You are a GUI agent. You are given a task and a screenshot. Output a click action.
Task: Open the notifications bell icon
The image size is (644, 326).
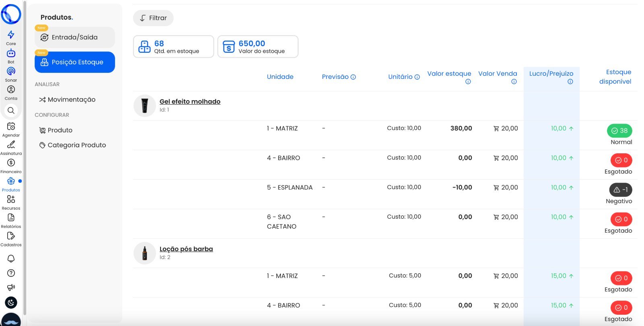pos(11,258)
